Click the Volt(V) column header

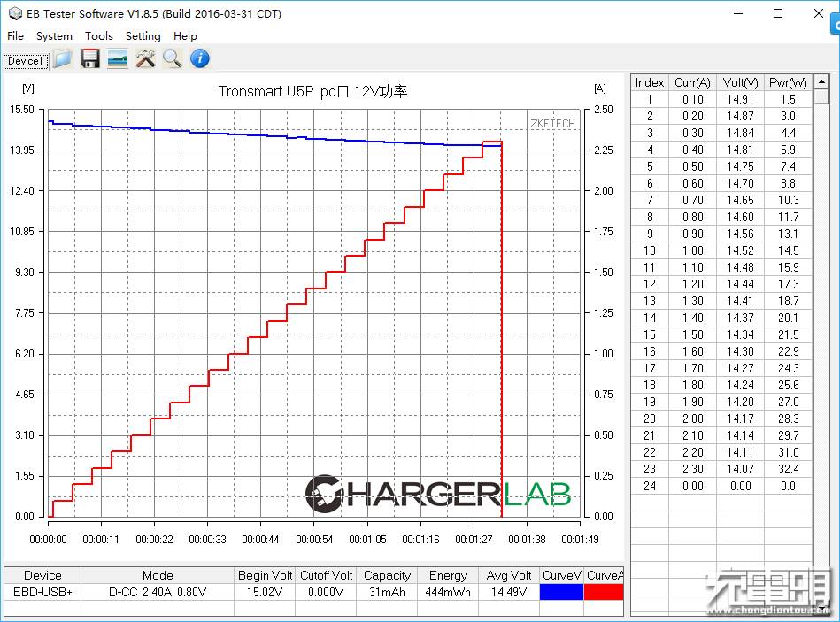[x=740, y=82]
